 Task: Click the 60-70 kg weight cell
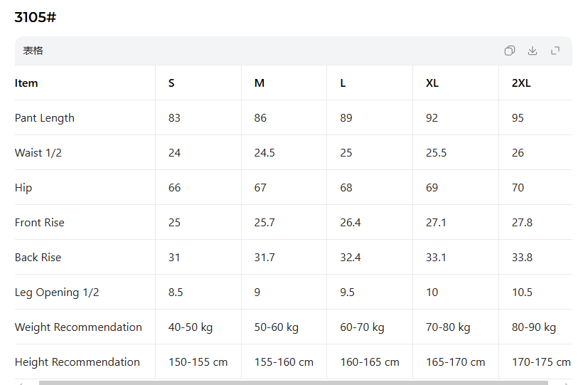click(x=362, y=327)
